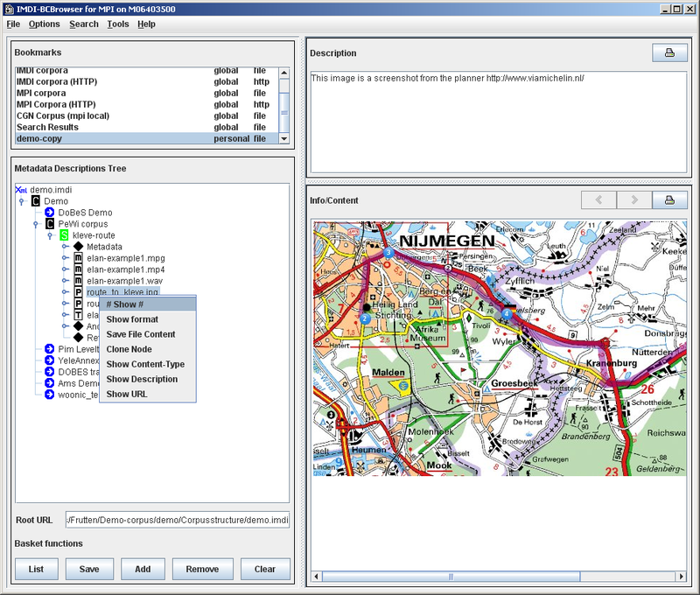Open the Options menu
The height and width of the screenshot is (595, 700).
(45, 24)
